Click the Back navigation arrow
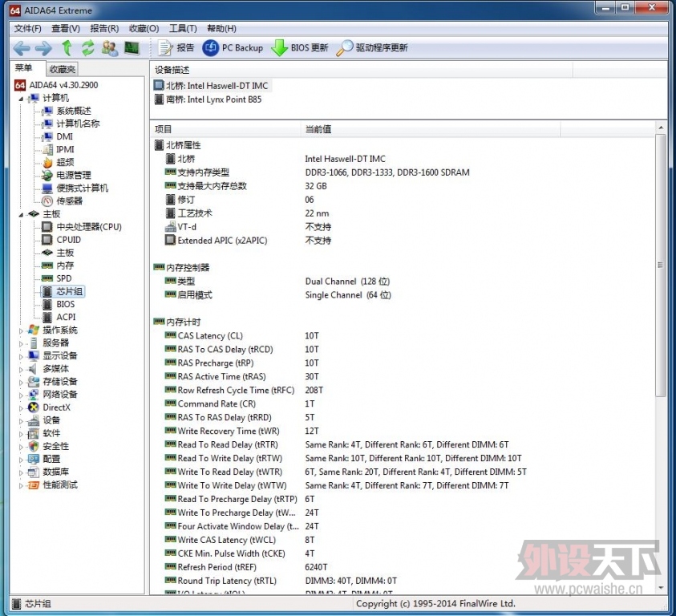Viewport: 676px width, 616px height. point(22,48)
